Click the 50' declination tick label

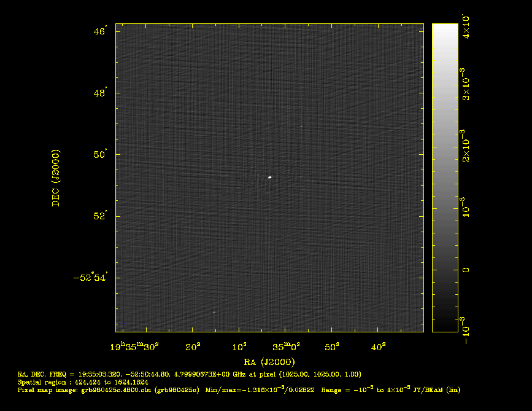pyautogui.click(x=100, y=154)
